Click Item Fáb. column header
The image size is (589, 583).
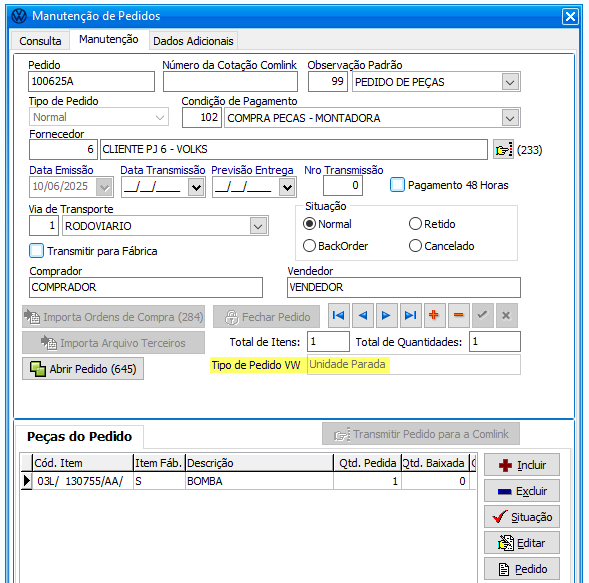[x=159, y=463]
